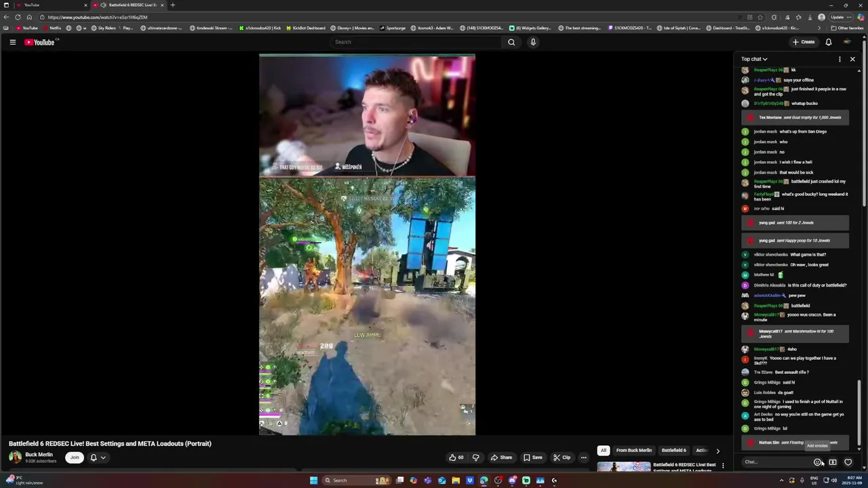The width and height of the screenshot is (868, 488).
Task: Send a heart reaction in chat
Action: coord(848,462)
